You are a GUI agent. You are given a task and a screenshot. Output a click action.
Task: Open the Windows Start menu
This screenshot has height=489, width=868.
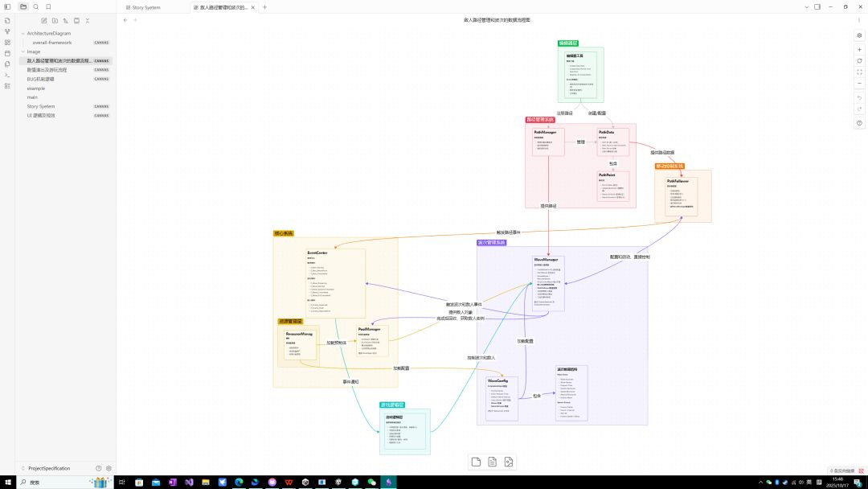coord(8,483)
